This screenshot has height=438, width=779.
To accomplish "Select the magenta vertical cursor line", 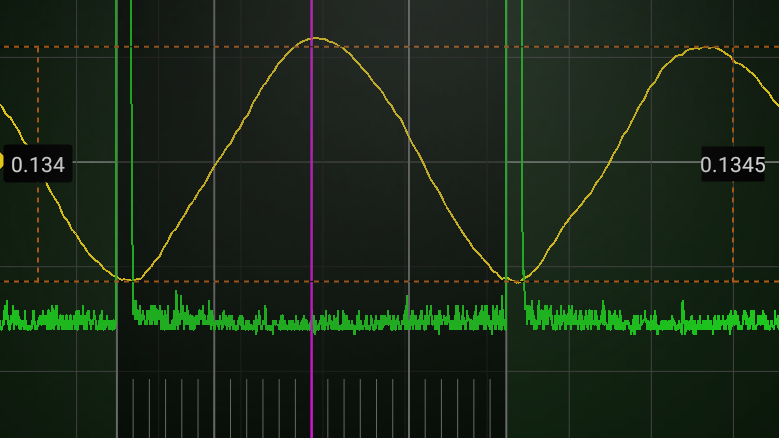I will [311, 200].
